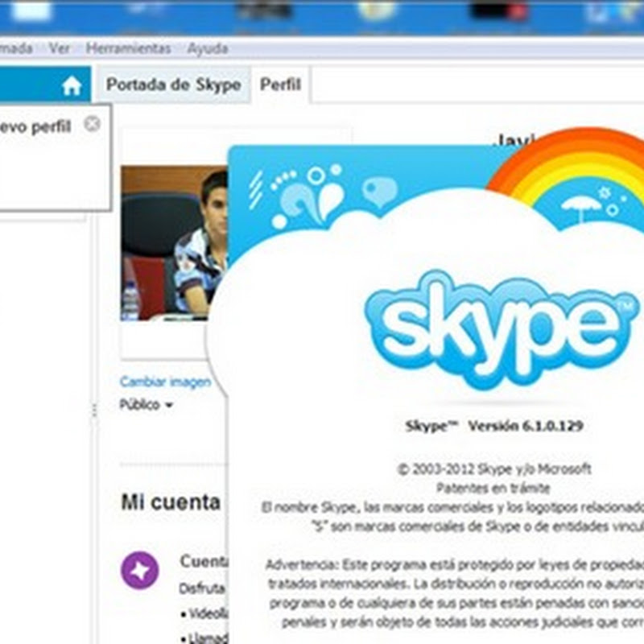The image size is (644, 644).
Task: Click the © 2003-2012 Skype copyright line
Action: 494,469
